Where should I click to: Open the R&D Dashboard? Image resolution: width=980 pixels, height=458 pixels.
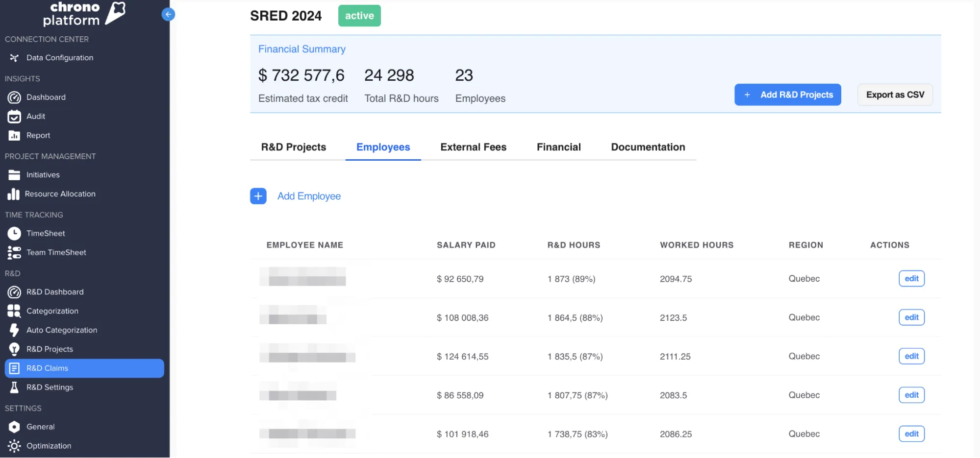coord(55,292)
